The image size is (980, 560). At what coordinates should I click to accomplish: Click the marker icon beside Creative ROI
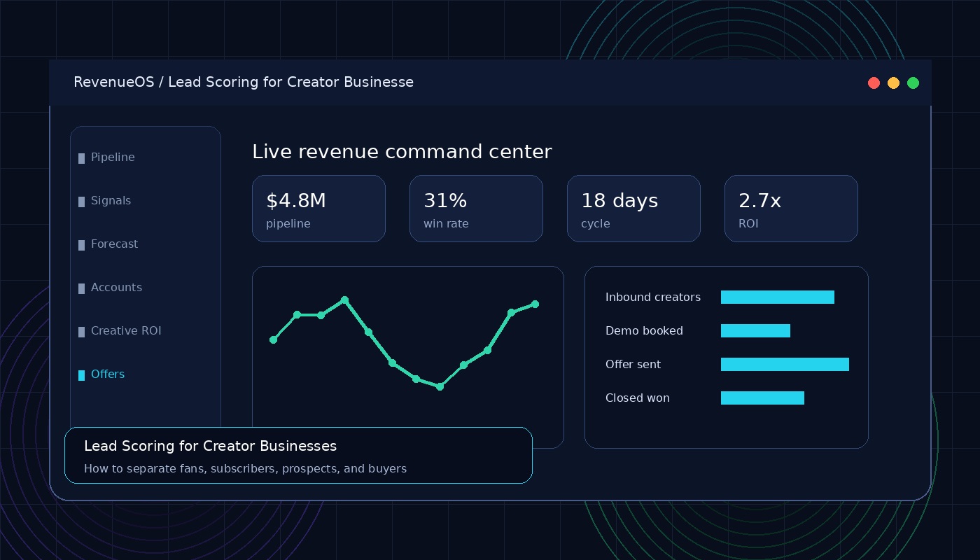(81, 332)
